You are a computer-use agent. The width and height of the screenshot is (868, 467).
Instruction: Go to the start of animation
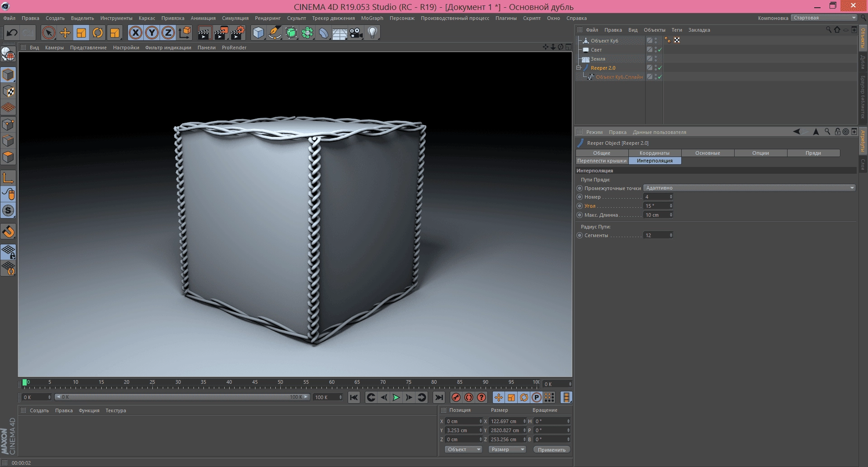tap(354, 397)
